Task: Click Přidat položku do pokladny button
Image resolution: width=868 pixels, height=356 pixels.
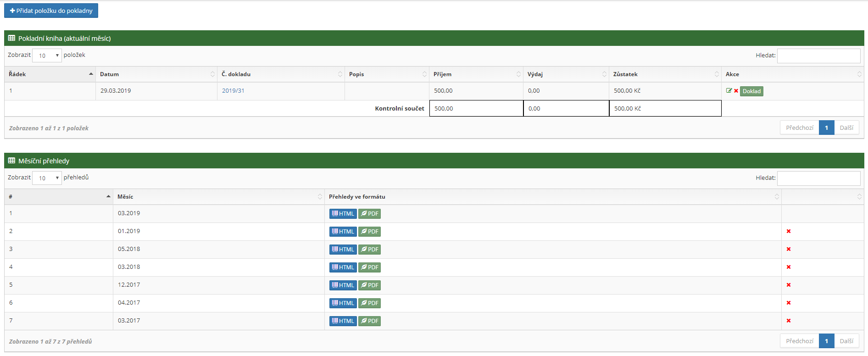Action: (x=51, y=11)
